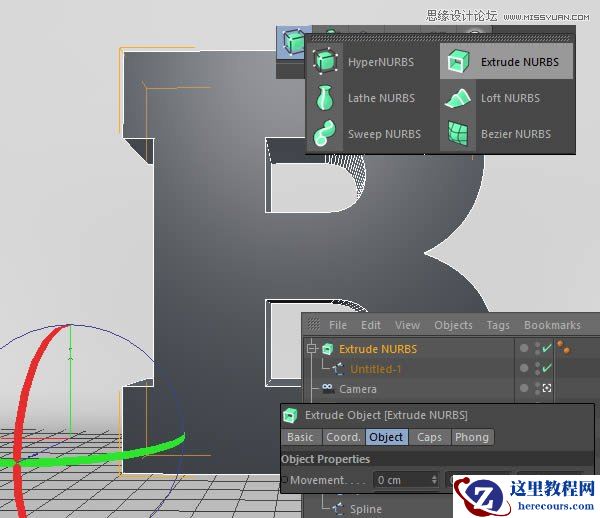600x518 pixels.
Task: Click the orange Phong tag on Extrude NURBS
Action: [x=564, y=347]
